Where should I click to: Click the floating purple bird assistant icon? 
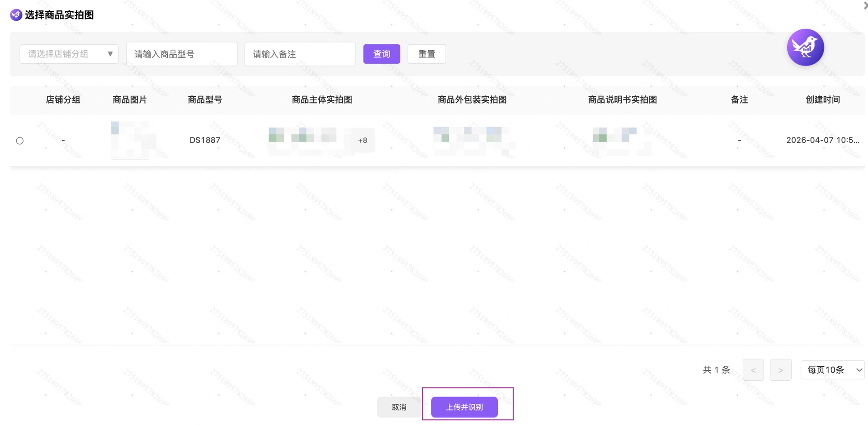point(805,47)
